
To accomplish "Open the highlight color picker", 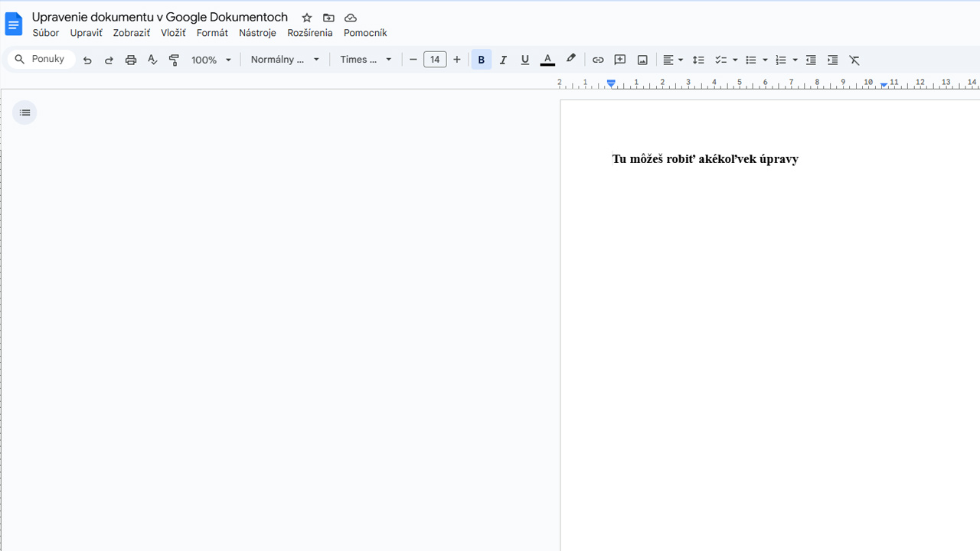I will [570, 60].
